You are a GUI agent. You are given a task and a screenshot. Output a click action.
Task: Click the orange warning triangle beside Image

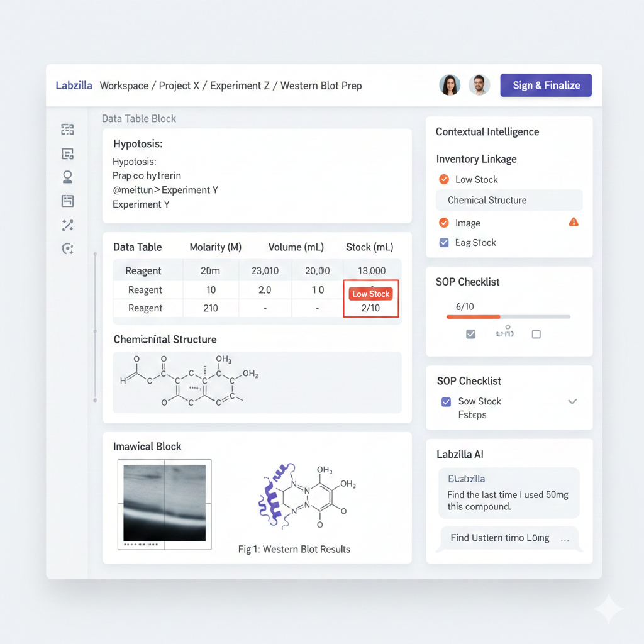point(573,222)
